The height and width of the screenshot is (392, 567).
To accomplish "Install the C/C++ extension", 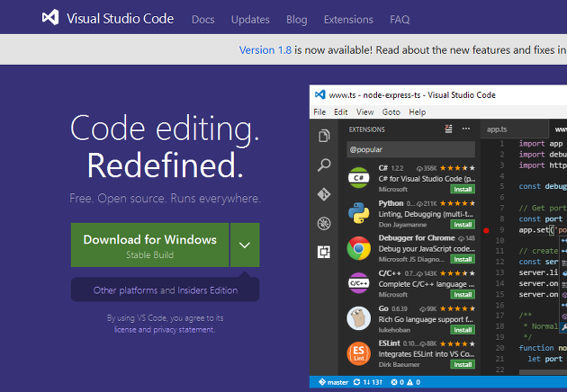I will click(x=463, y=295).
